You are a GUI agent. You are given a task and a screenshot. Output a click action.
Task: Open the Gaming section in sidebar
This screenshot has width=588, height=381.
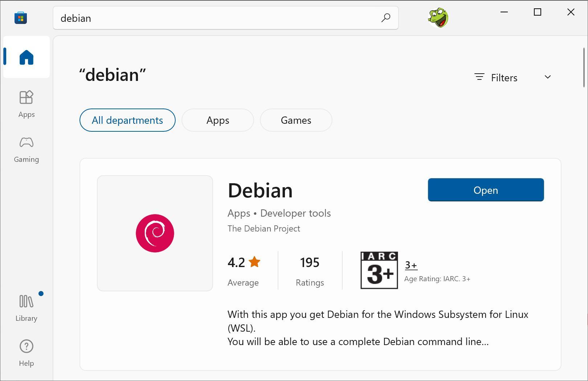point(26,149)
